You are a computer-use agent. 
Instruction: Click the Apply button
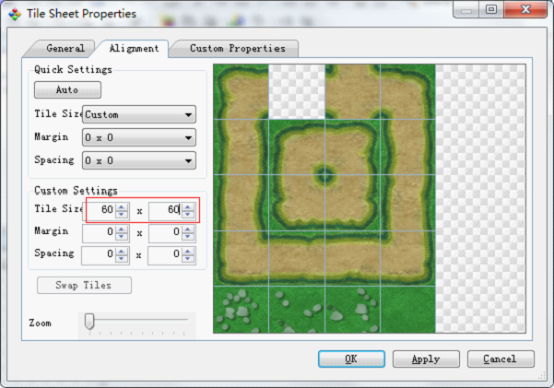[426, 359]
